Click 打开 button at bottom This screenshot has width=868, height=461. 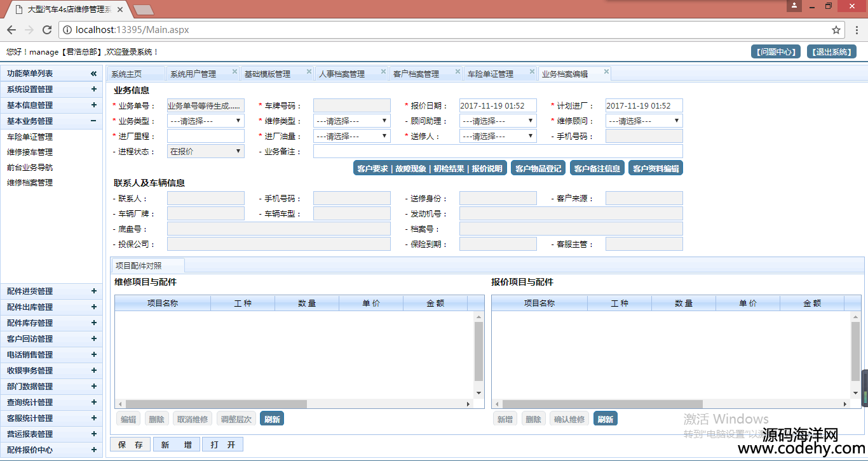pos(222,444)
